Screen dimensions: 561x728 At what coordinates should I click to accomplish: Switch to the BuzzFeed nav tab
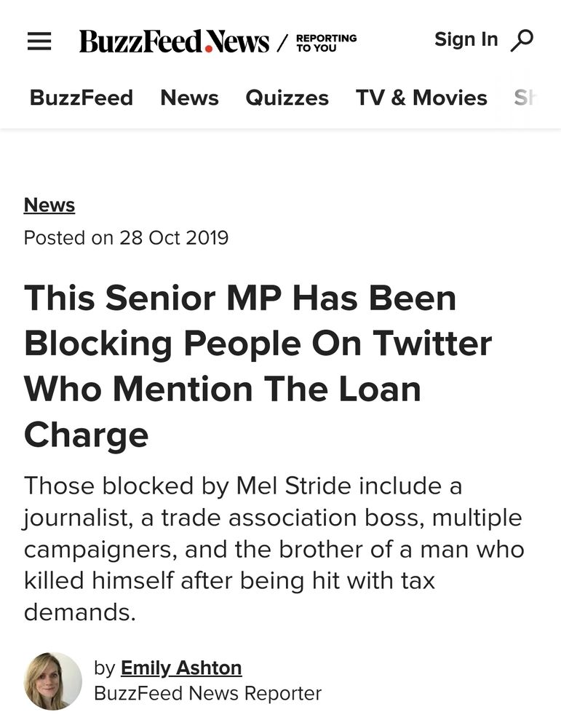coord(81,98)
